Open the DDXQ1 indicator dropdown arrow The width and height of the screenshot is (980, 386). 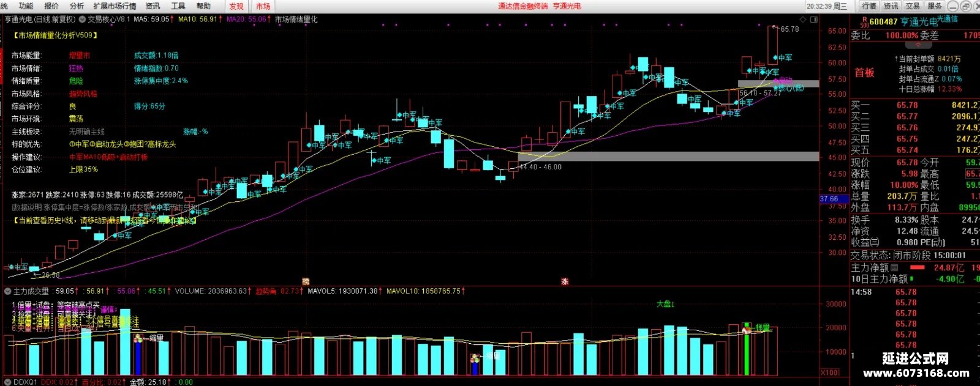[x=8, y=382]
